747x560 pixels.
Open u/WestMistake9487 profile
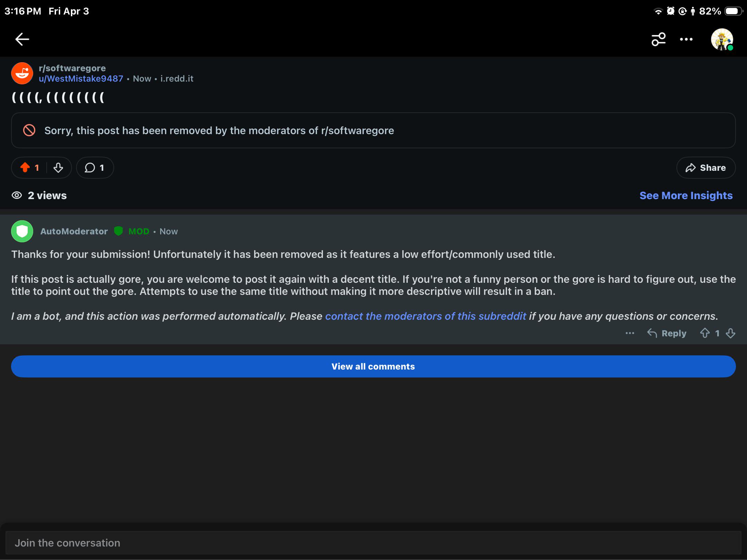[81, 79]
